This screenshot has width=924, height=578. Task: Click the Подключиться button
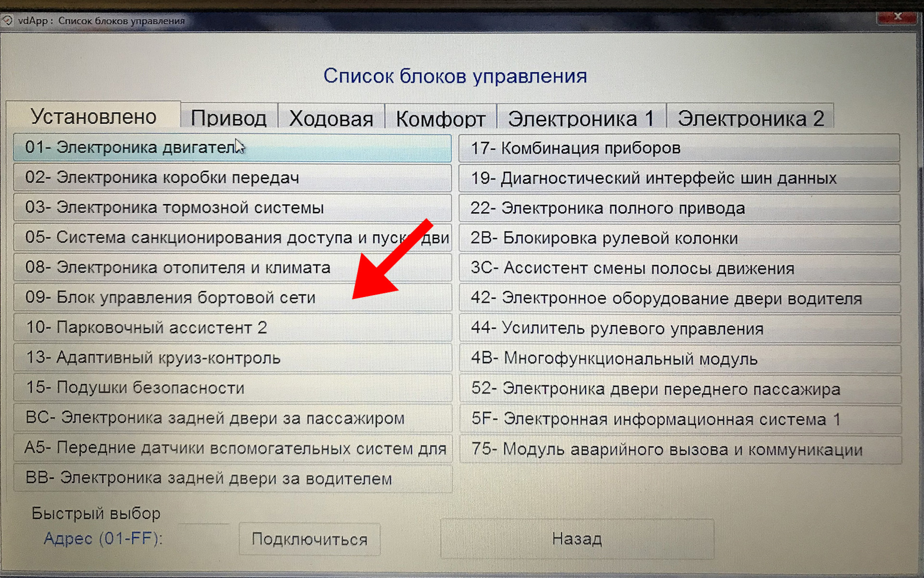(309, 539)
